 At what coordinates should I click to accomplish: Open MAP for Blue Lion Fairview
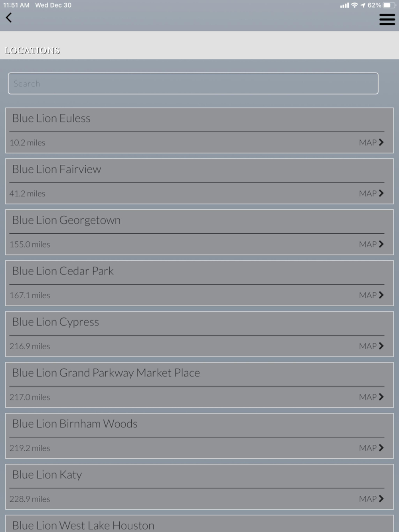(371, 193)
